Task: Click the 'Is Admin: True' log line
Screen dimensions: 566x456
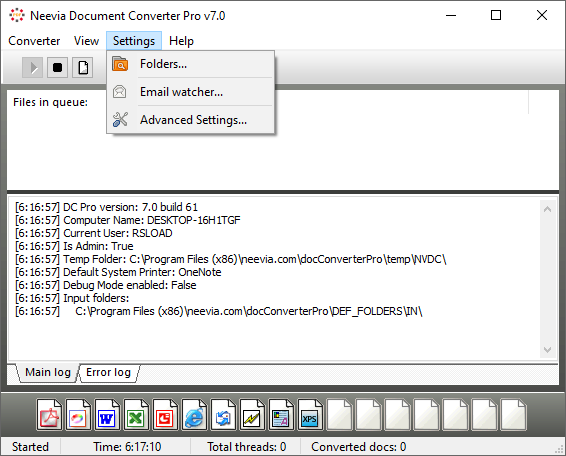Action: [74, 246]
